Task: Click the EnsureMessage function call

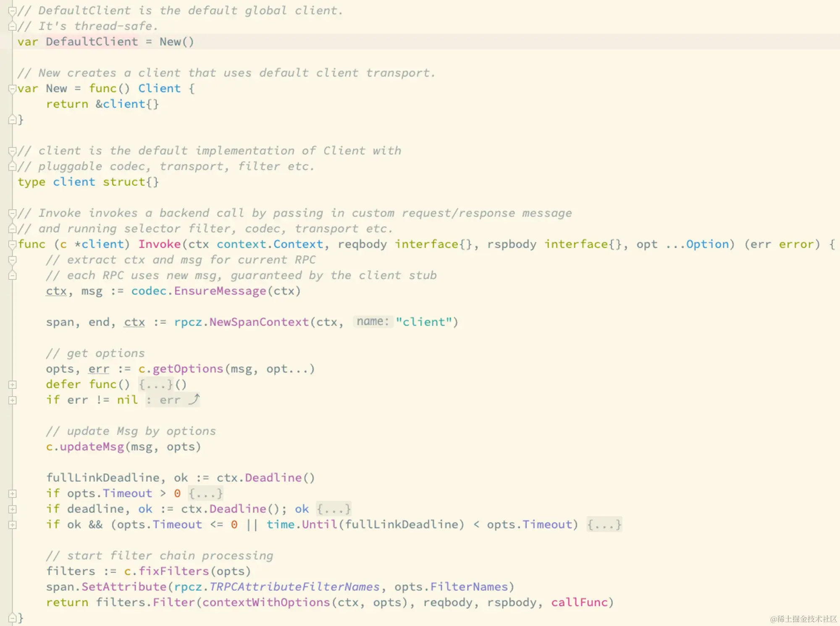Action: coord(220,291)
